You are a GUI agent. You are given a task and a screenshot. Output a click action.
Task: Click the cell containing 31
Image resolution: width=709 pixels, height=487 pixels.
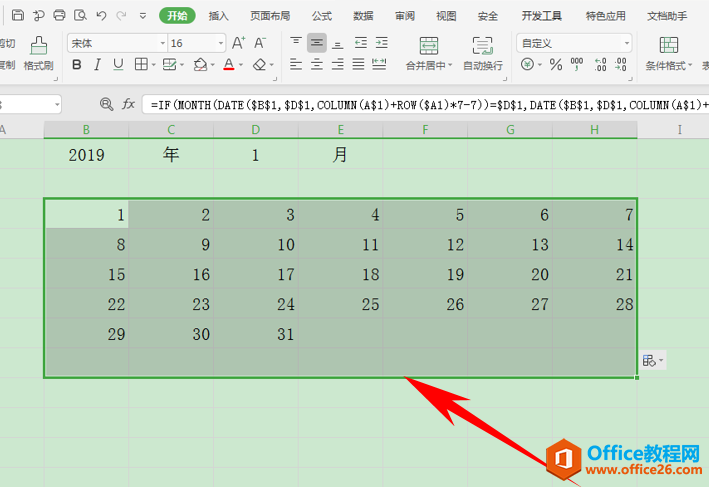point(256,334)
